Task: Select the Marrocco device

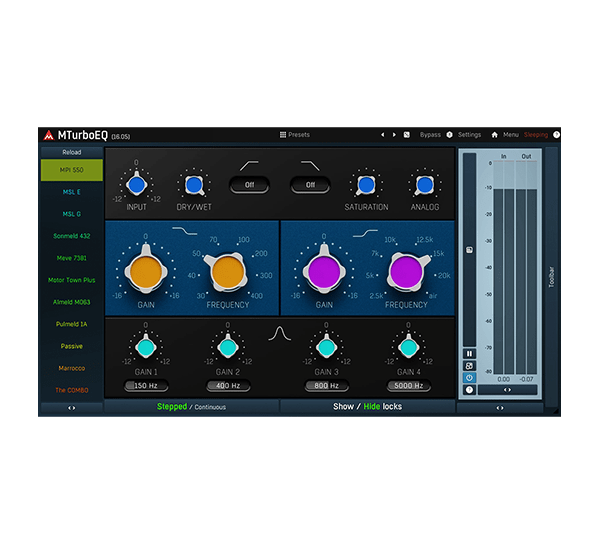Action: tap(72, 368)
